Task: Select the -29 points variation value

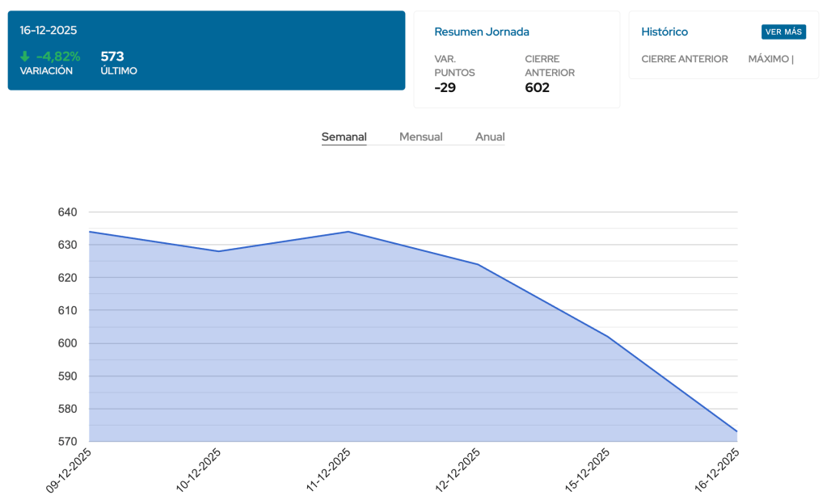Action: (445, 87)
